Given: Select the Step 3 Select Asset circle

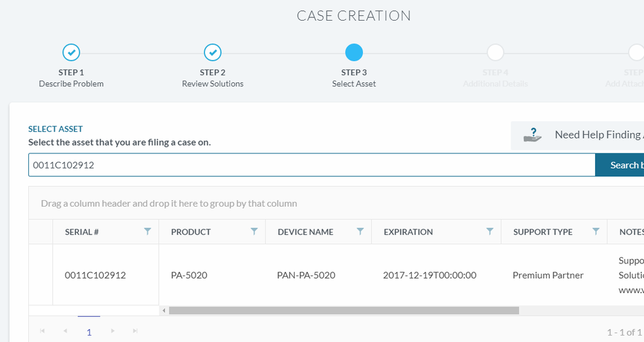Looking at the screenshot, I should [354, 52].
